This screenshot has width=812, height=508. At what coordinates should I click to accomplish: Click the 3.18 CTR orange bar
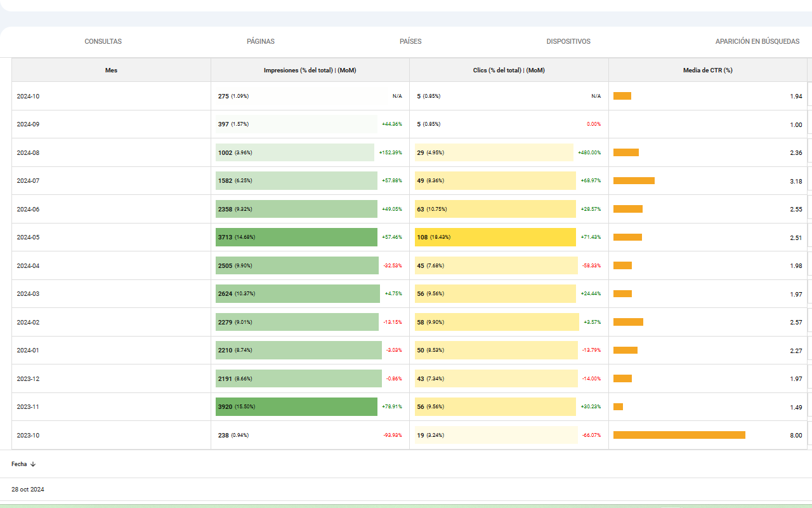(x=634, y=181)
